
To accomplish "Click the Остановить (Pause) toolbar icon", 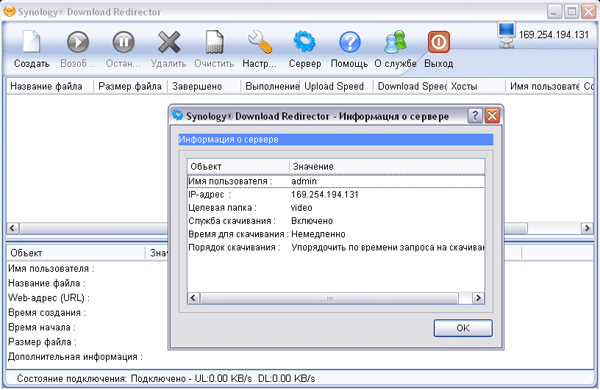I will pyautogui.click(x=123, y=41).
